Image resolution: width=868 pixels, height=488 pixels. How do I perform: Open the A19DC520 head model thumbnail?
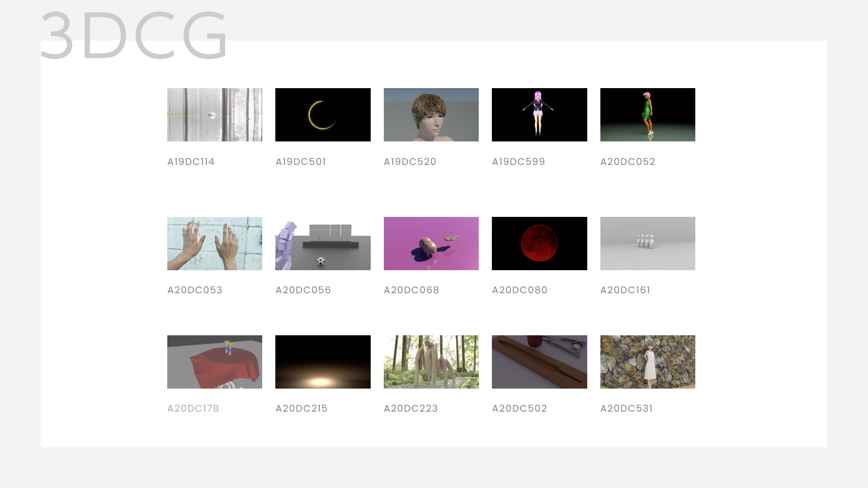(431, 115)
